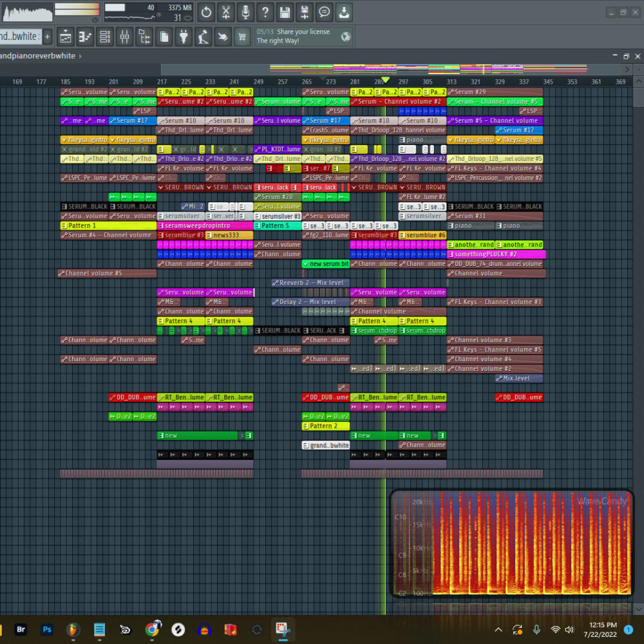Add new pattern with plus button
The image size is (644, 644).
pos(47,37)
